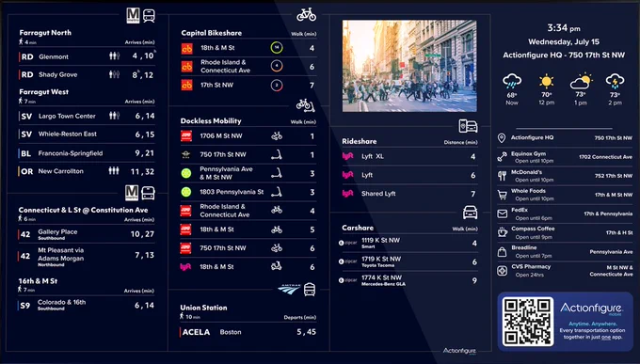Click the bike availability ring for 18th & M St
The height and width of the screenshot is (364, 640).
pyautogui.click(x=277, y=48)
